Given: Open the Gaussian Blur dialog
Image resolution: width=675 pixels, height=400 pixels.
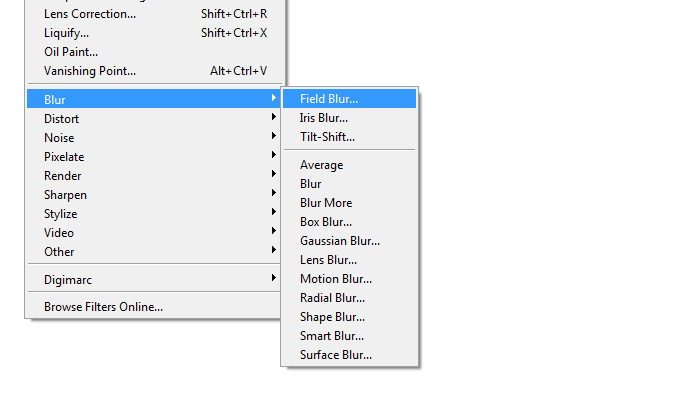Looking at the screenshot, I should click(340, 241).
